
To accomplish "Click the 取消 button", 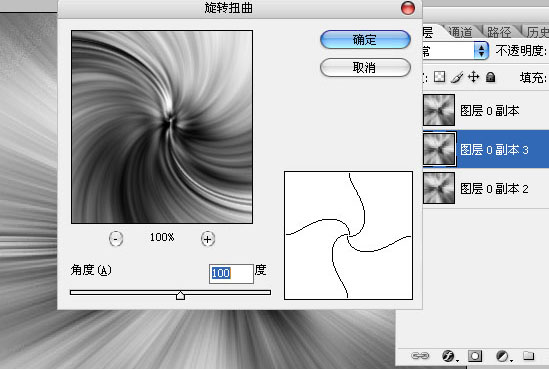I will coord(365,67).
